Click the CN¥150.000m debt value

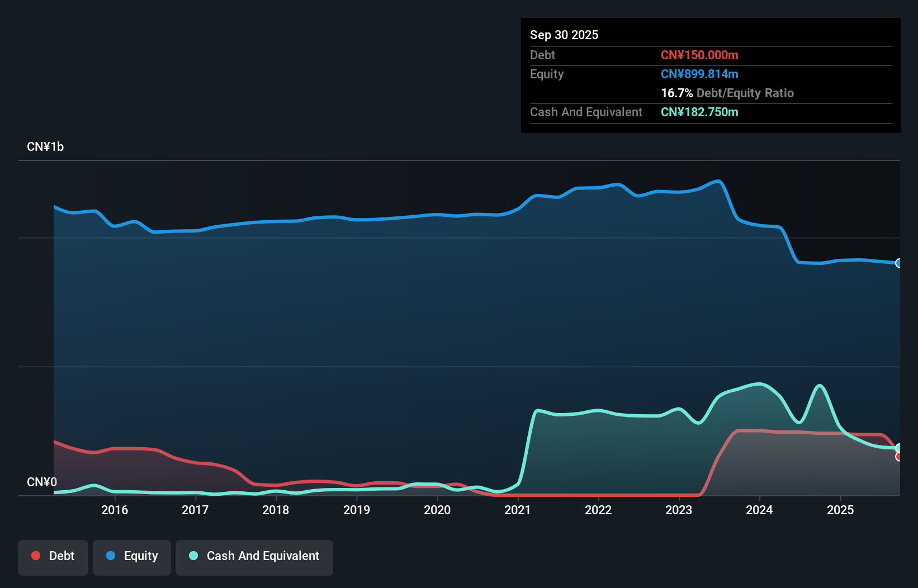[x=699, y=55]
